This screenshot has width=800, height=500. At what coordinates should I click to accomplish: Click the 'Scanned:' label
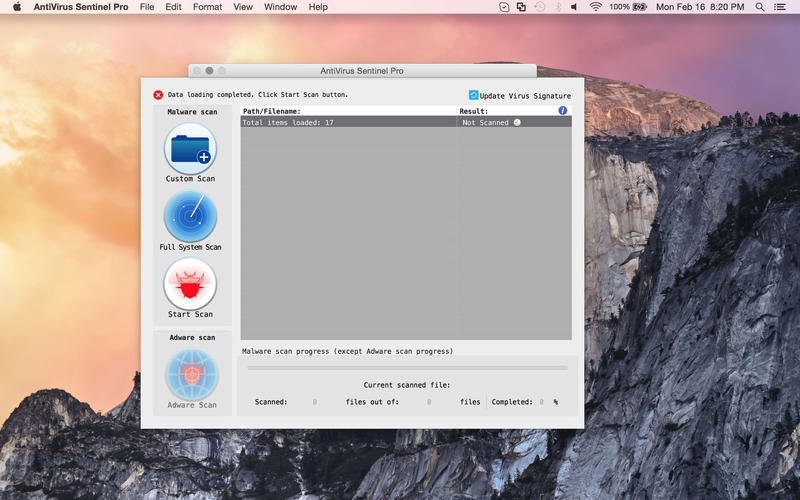click(x=271, y=402)
